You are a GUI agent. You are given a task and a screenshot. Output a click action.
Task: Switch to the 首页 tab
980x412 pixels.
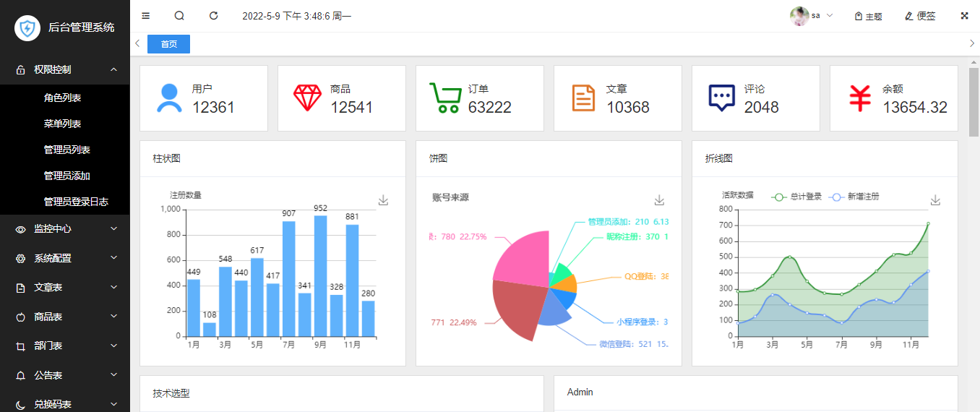click(168, 44)
